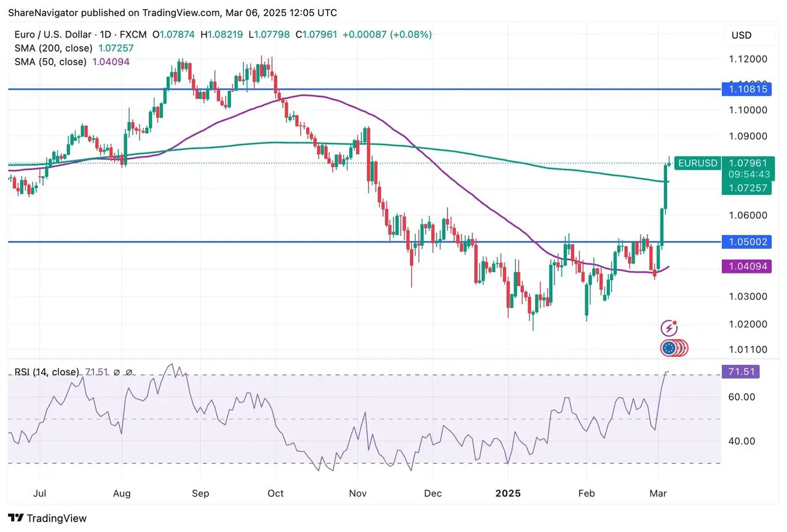This screenshot has height=532, width=787.
Task: Click the Mar label on the time axis
Action: [658, 493]
